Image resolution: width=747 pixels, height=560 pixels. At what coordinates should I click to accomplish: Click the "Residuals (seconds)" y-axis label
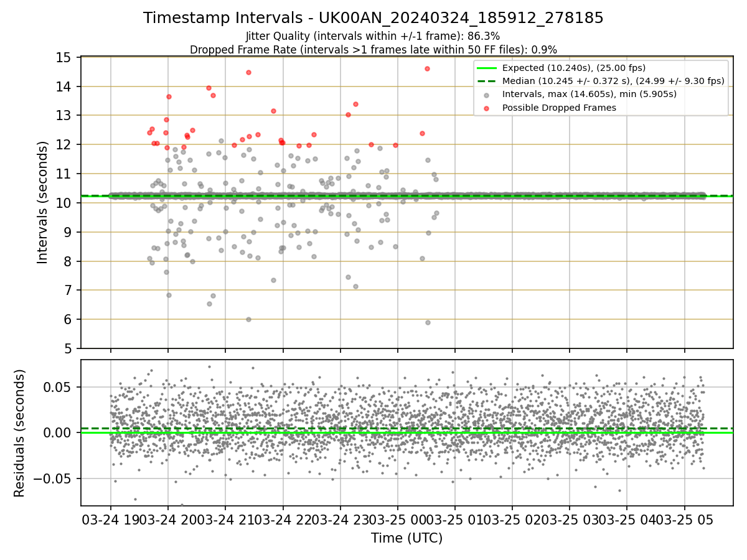pyautogui.click(x=19, y=433)
